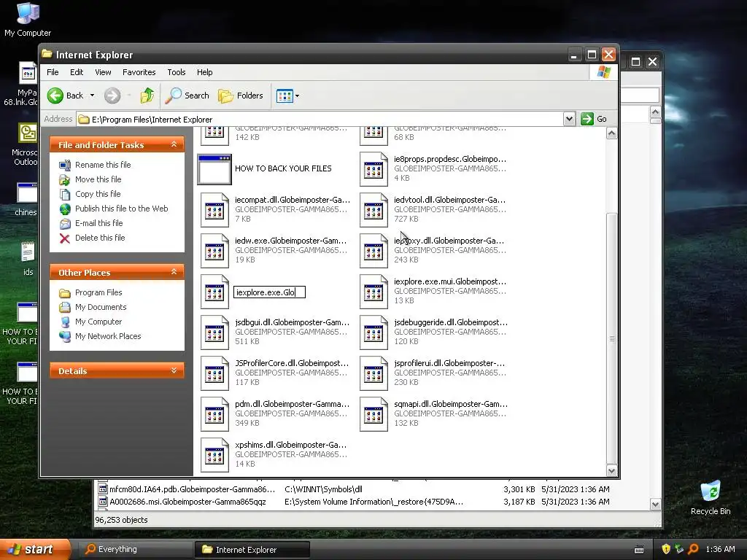The image size is (747, 560).
Task: Click inside the iexplore.exe.Glo rename box
Action: click(269, 292)
